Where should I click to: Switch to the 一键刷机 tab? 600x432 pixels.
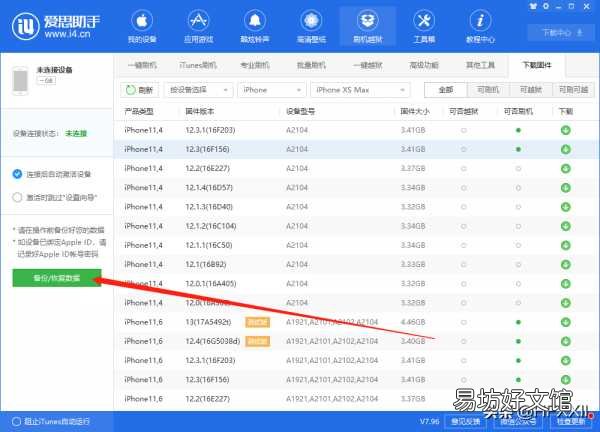(142, 65)
